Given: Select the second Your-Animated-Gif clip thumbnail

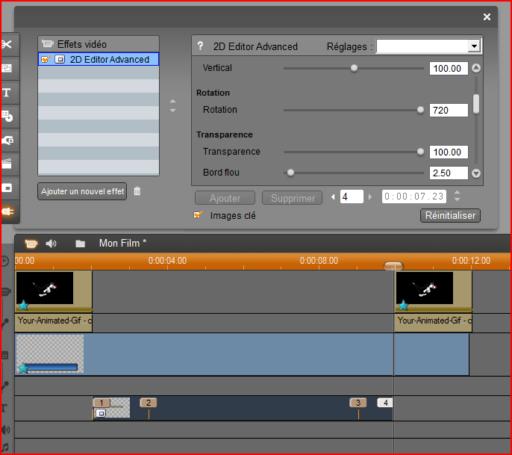Looking at the screenshot, I should (x=425, y=288).
